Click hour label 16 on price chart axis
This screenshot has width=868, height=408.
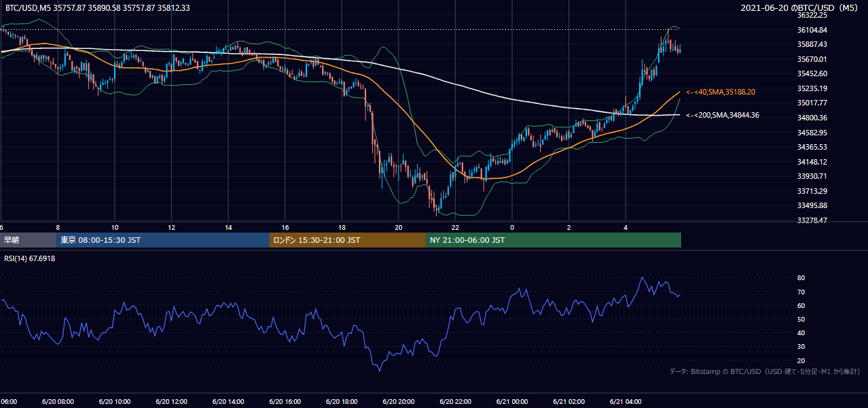[x=285, y=227]
